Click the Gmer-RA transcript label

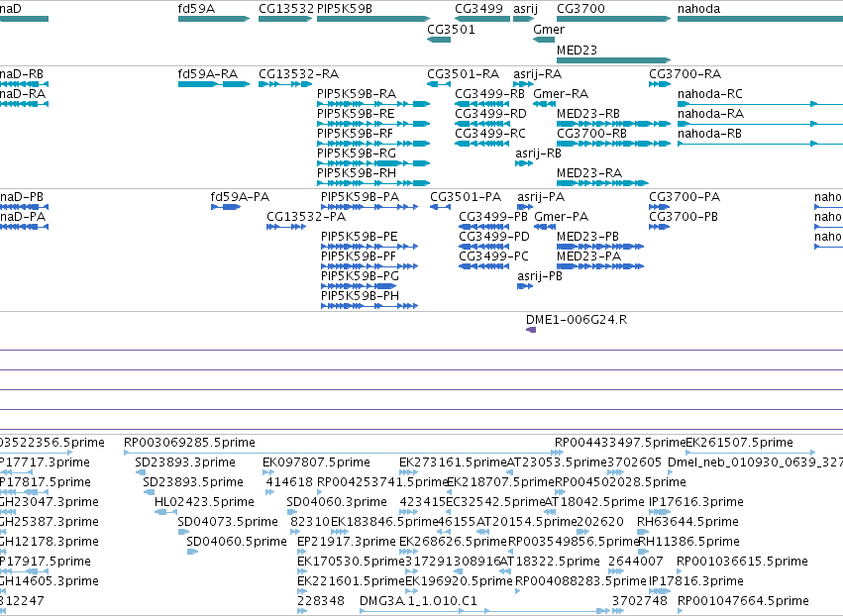(x=561, y=93)
